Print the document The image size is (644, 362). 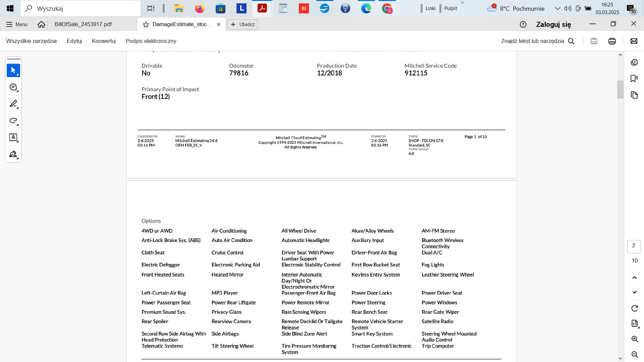(x=612, y=41)
